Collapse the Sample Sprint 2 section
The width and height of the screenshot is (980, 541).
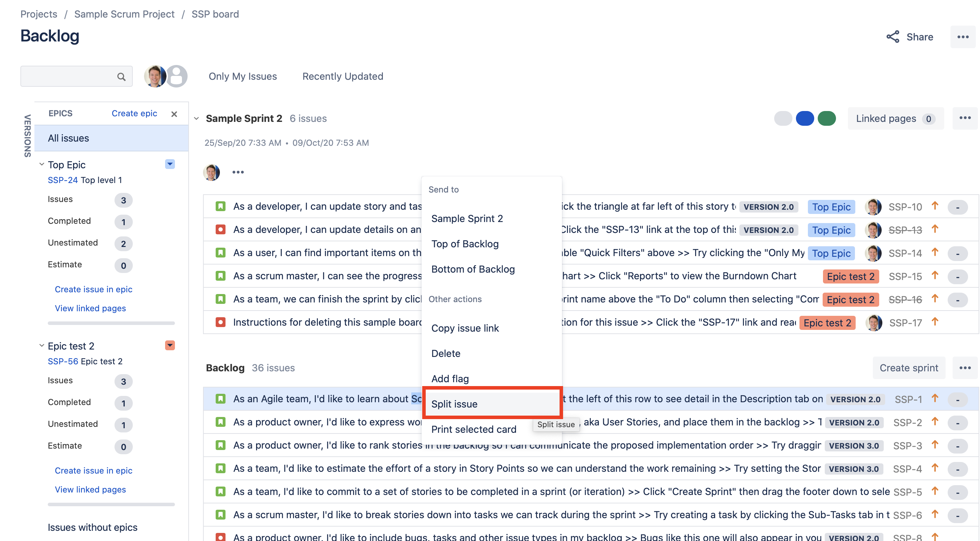tap(196, 119)
